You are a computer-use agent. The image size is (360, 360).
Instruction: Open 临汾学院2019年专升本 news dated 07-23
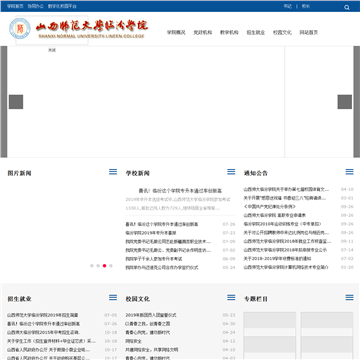coord(151,233)
